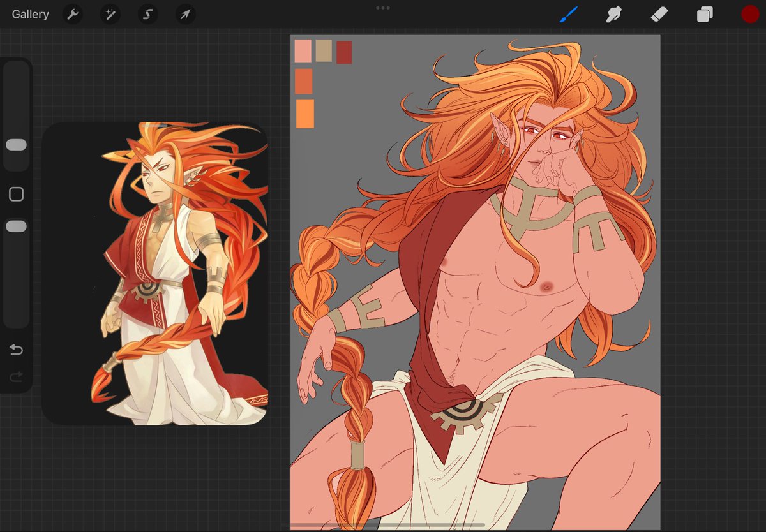Tap the square modify button in sidebar

click(x=16, y=195)
